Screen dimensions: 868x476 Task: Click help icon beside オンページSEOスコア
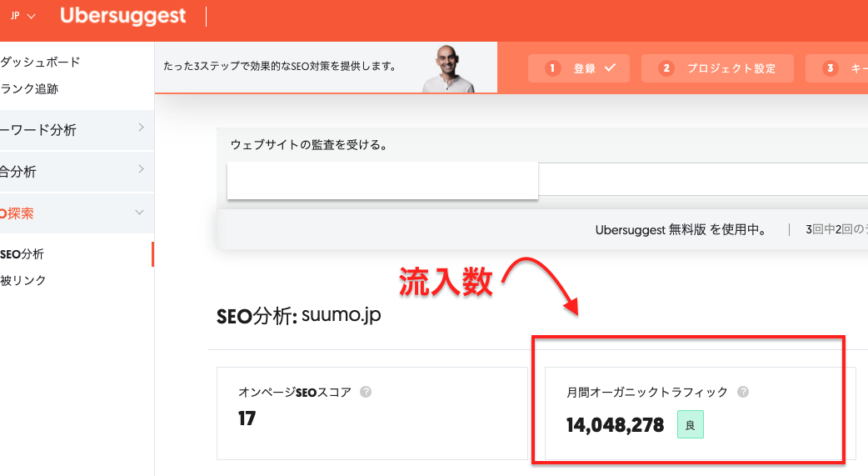click(x=366, y=392)
